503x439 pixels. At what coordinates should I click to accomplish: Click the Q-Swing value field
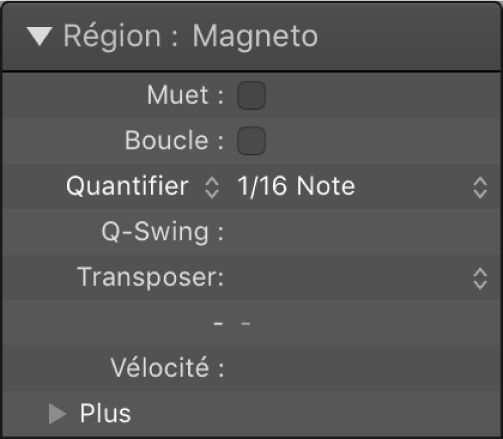(362, 232)
